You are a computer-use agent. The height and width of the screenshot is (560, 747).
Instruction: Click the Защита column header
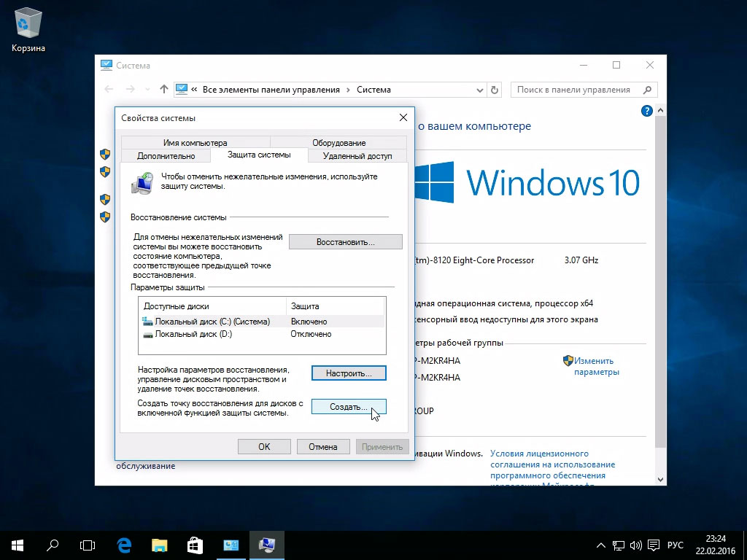[336, 306]
